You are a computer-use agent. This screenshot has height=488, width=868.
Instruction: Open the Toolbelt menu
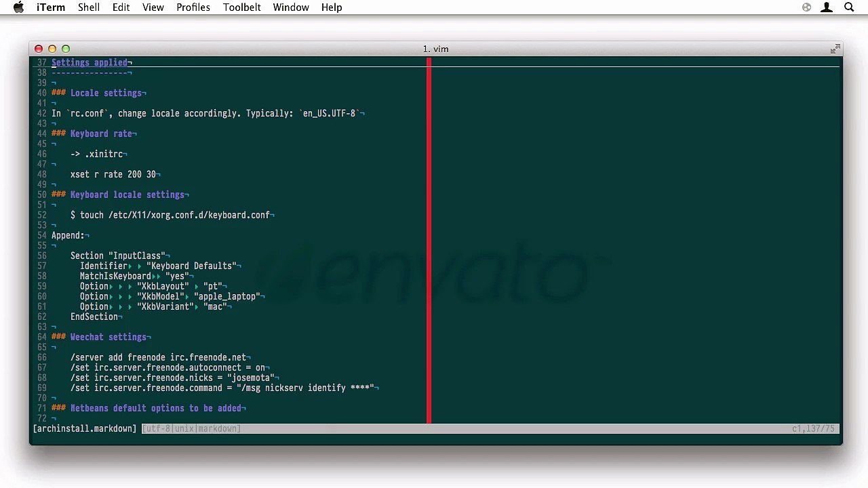click(242, 7)
